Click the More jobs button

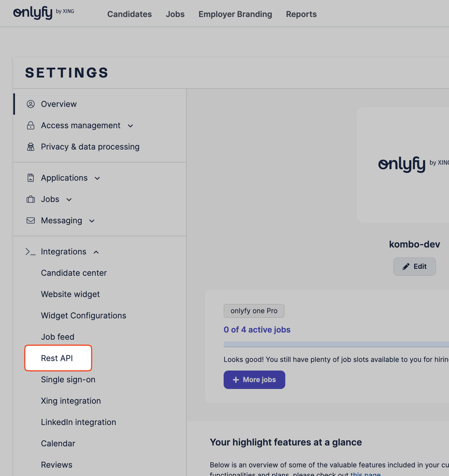[254, 379]
